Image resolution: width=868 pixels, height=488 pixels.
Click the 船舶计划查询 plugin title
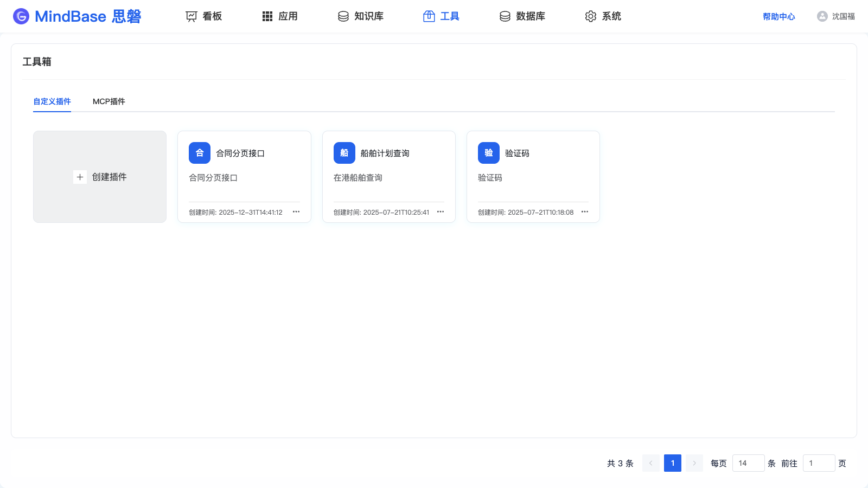click(385, 153)
